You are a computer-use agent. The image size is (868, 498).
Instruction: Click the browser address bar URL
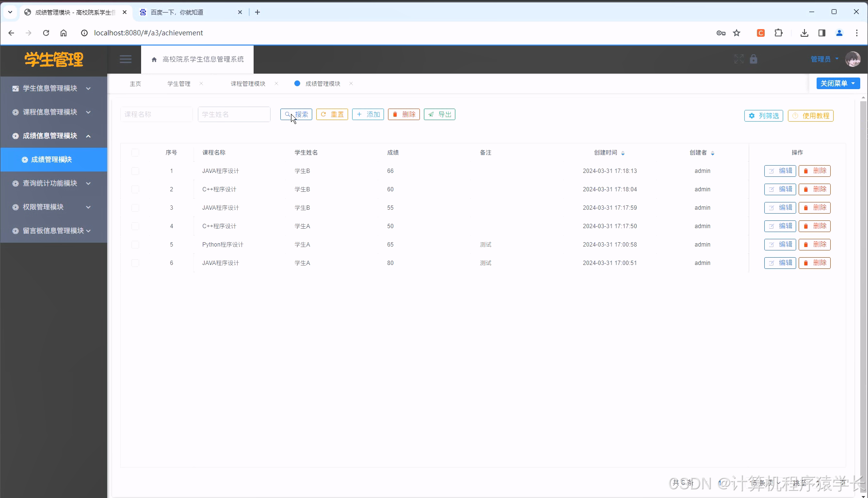(148, 33)
